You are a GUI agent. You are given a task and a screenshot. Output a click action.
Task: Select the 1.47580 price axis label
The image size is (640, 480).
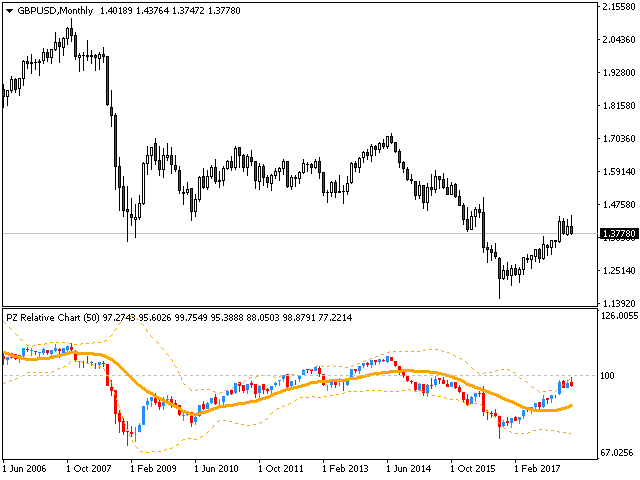pos(619,204)
